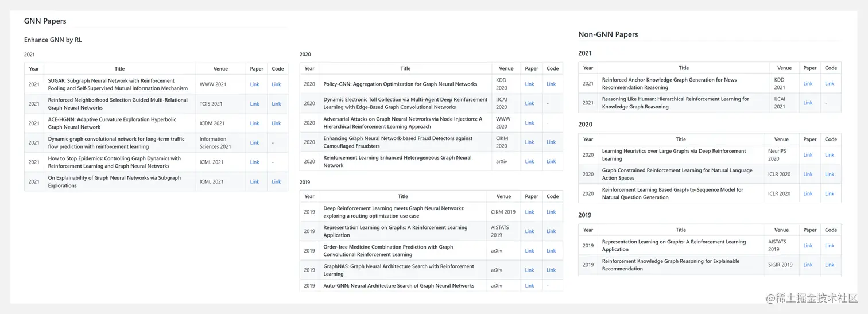Open the Paper link for Auto-GNN row
The height and width of the screenshot is (314, 868).
tap(529, 286)
